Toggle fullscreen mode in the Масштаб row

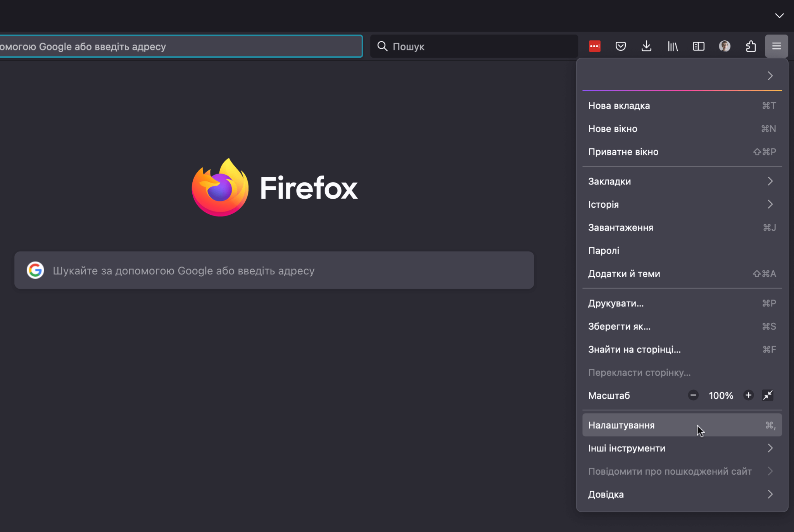coord(768,395)
